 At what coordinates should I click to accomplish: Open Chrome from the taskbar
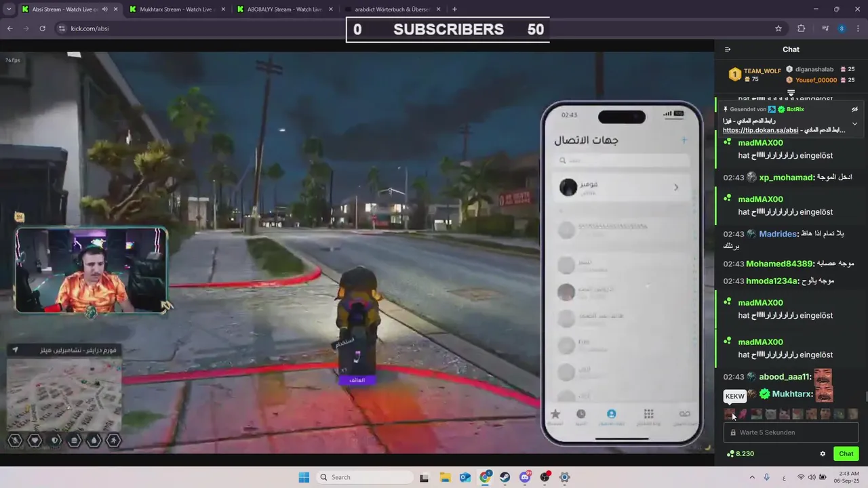coord(486,477)
